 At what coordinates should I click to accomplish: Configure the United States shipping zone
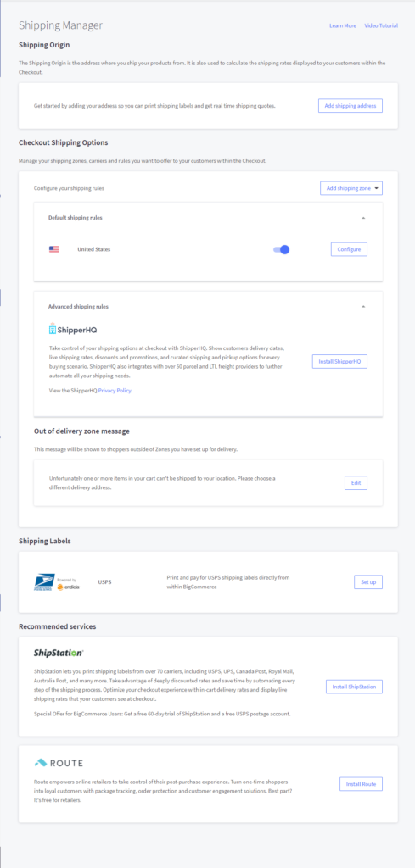pyautogui.click(x=349, y=249)
